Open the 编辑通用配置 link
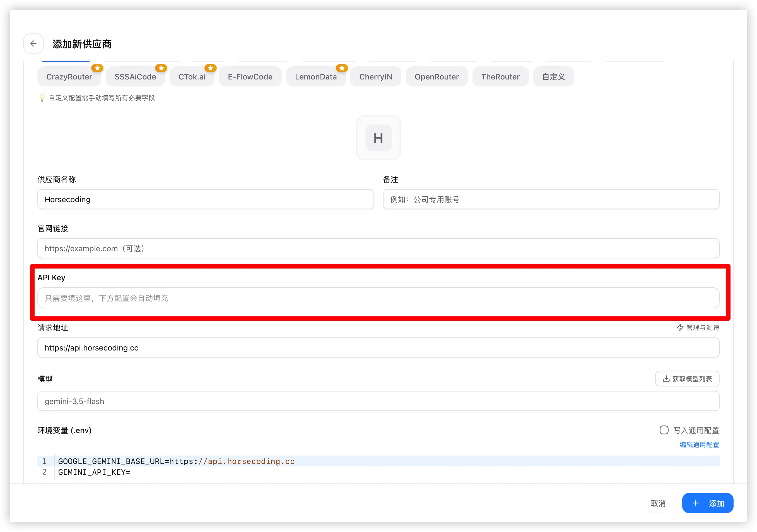Screen dimensions: 757x532 click(x=699, y=444)
